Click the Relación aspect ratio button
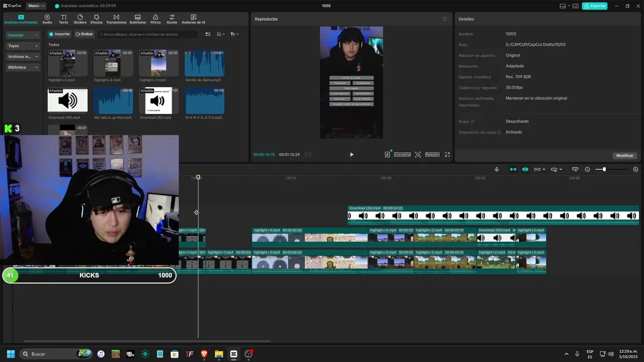 432,154
